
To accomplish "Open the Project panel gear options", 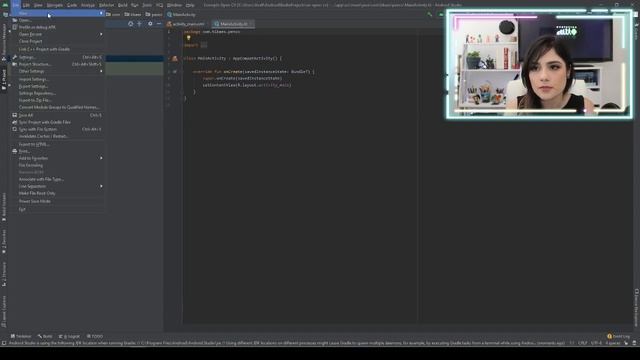I will click(x=150, y=24).
